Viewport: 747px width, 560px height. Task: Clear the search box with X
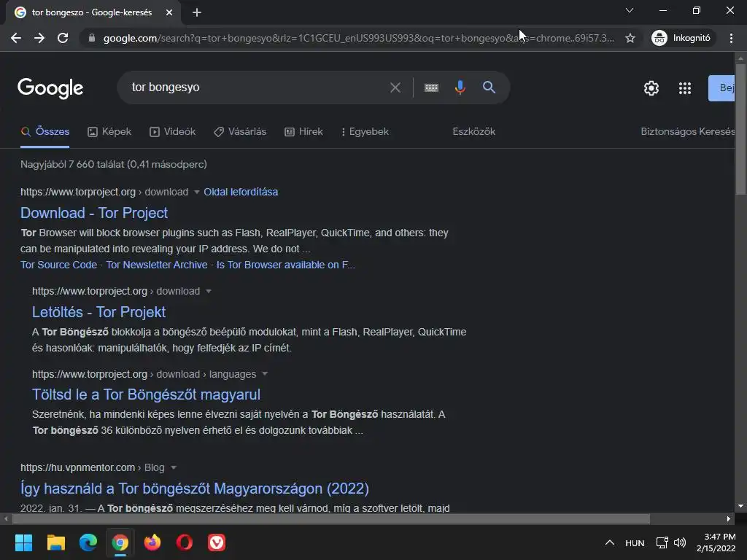(x=395, y=87)
